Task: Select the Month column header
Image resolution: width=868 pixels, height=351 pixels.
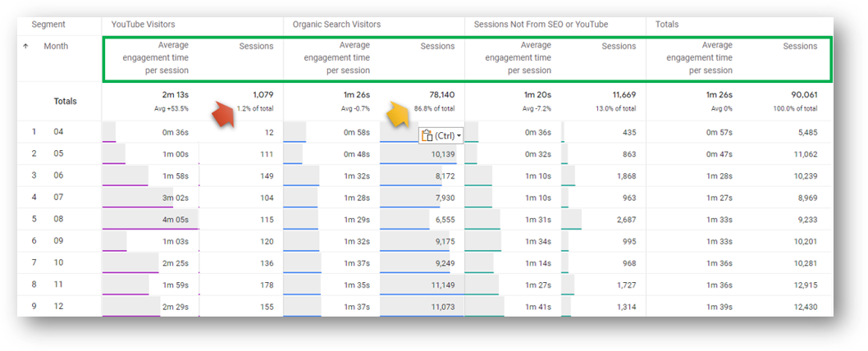Action: (x=56, y=47)
